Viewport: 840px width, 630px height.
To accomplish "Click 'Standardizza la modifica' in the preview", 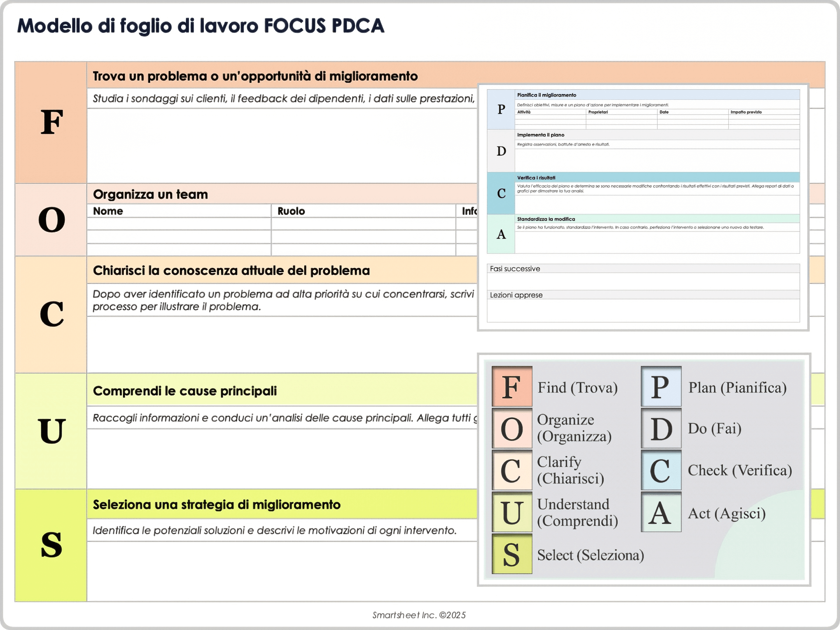I will 546,219.
